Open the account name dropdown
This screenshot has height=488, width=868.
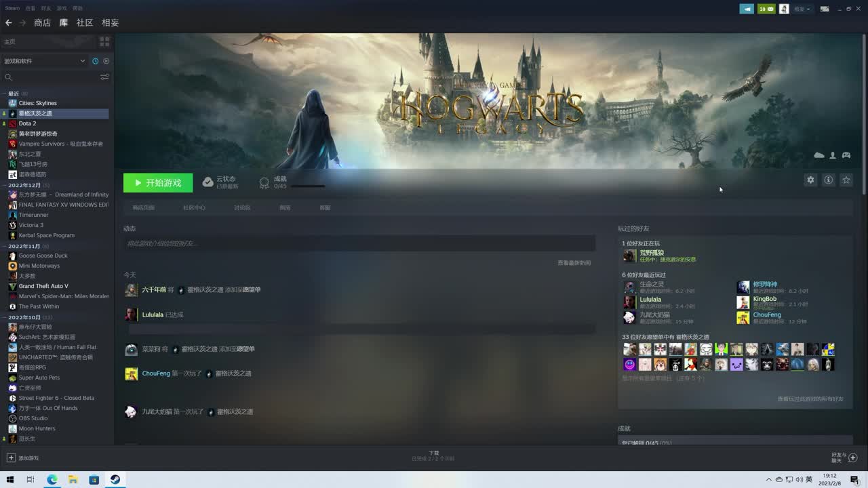tap(802, 9)
